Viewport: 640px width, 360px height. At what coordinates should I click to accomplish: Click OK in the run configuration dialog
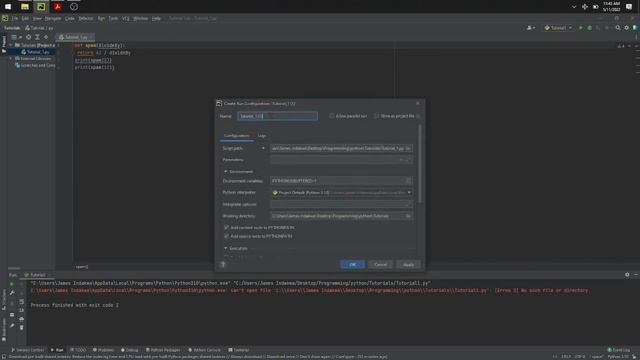tap(353, 264)
